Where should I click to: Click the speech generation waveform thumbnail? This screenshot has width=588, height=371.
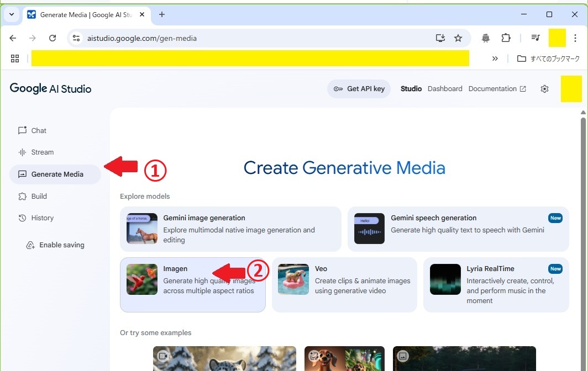pyautogui.click(x=369, y=229)
